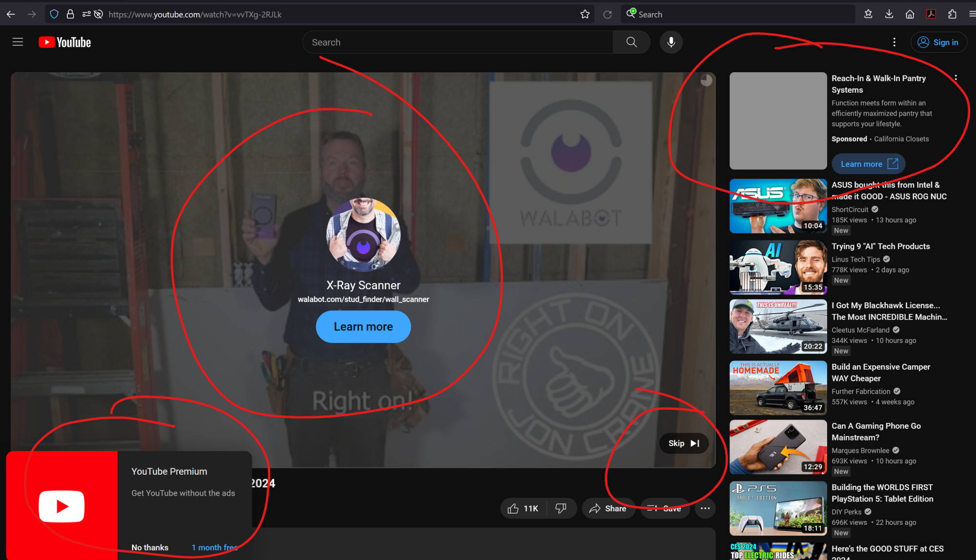
Task: Toggle the like button showing 11K
Action: coord(523,508)
